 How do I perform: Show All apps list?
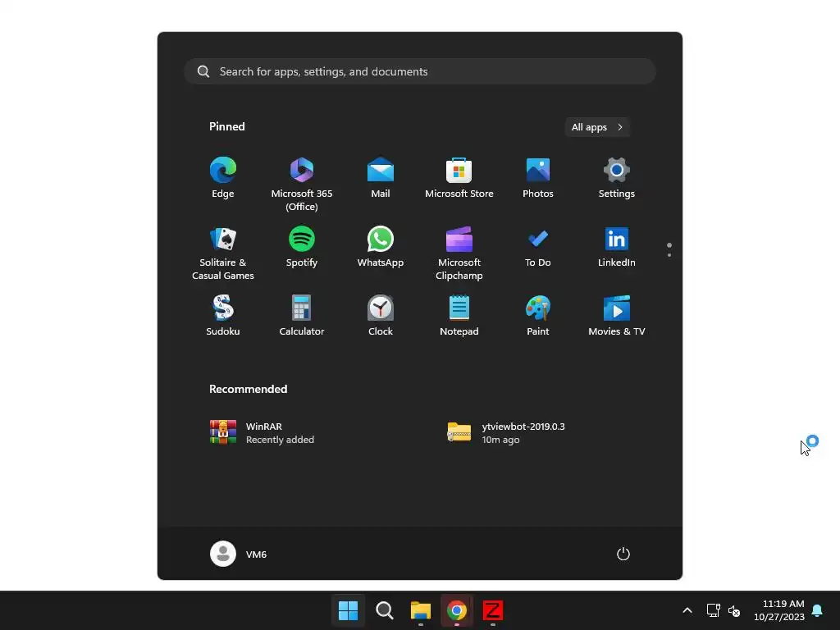tap(597, 127)
